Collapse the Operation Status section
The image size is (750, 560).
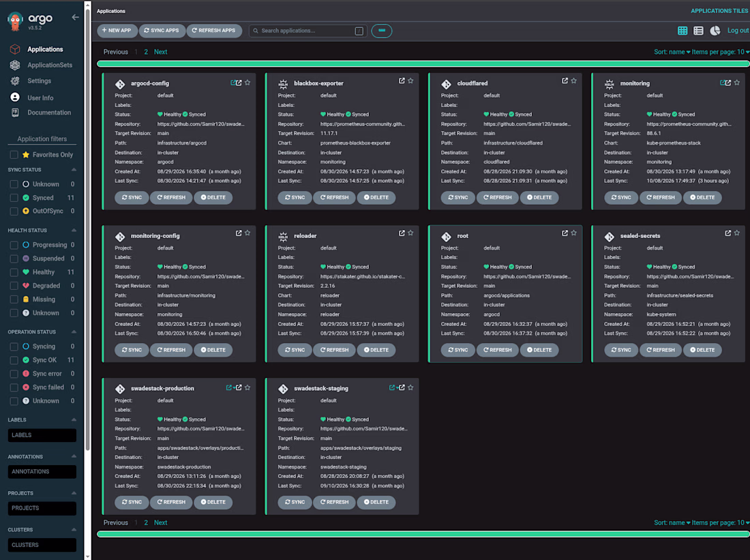(74, 331)
